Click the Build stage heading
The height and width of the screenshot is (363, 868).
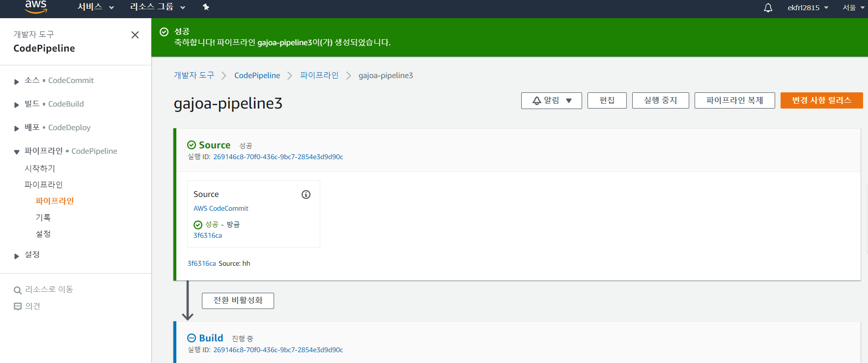click(x=211, y=338)
